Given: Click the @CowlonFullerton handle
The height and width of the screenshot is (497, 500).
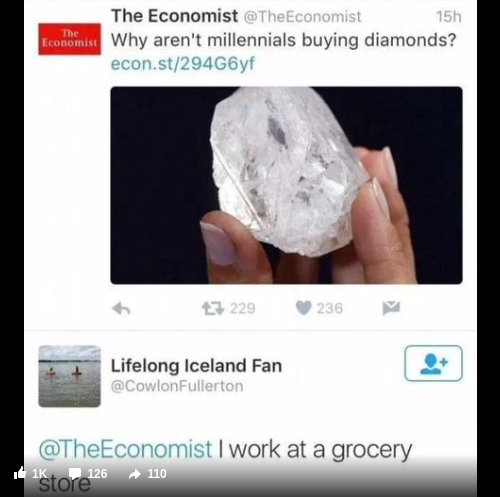Looking at the screenshot, I should tap(177, 386).
